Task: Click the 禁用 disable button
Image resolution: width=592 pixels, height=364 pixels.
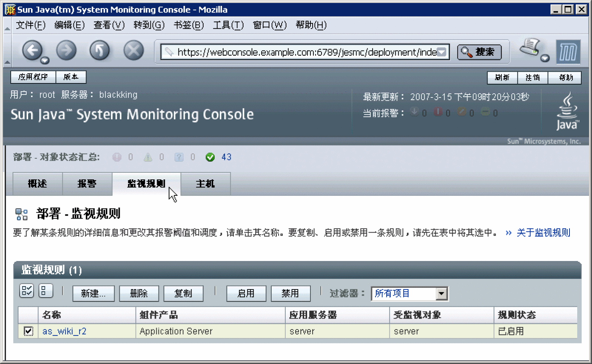Action: (x=290, y=293)
